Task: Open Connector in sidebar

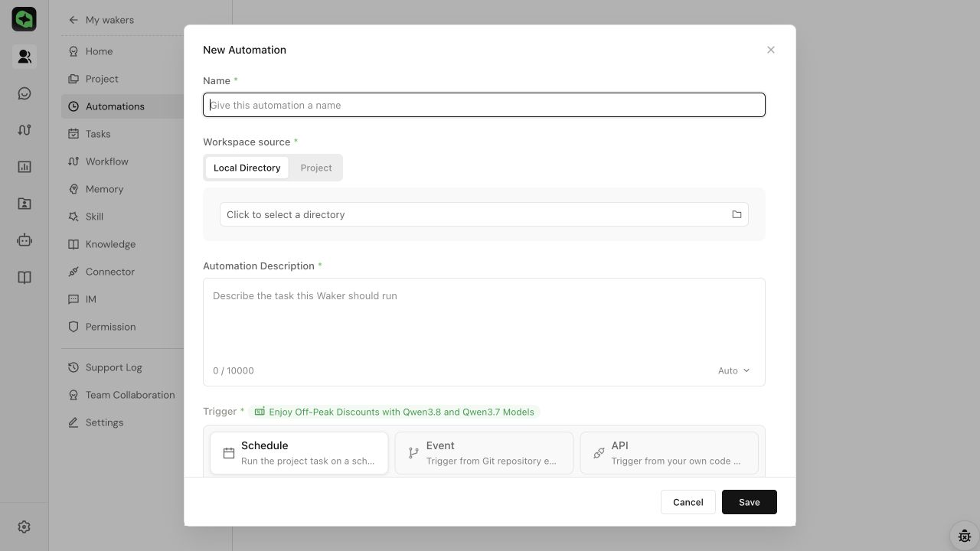Action: pyautogui.click(x=122, y=272)
